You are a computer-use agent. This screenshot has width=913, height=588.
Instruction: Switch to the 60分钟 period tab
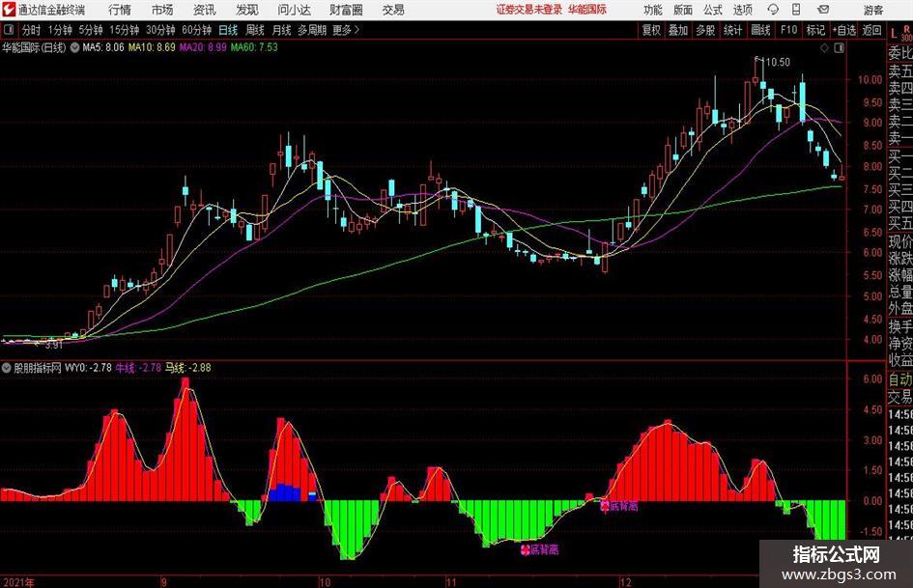pos(196,30)
